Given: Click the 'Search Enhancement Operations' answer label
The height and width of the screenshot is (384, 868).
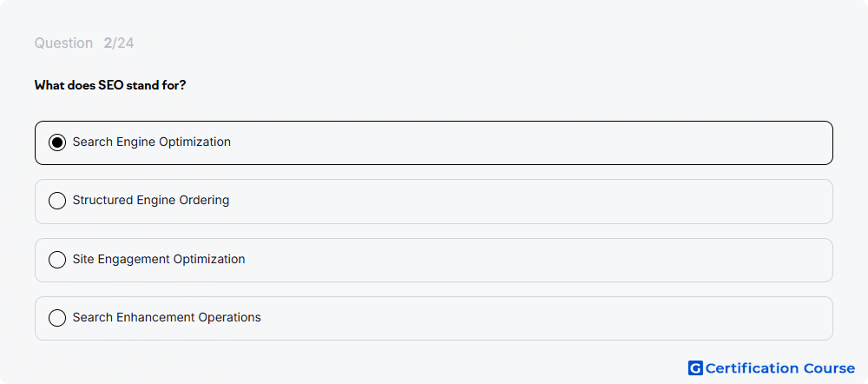Looking at the screenshot, I should [167, 317].
